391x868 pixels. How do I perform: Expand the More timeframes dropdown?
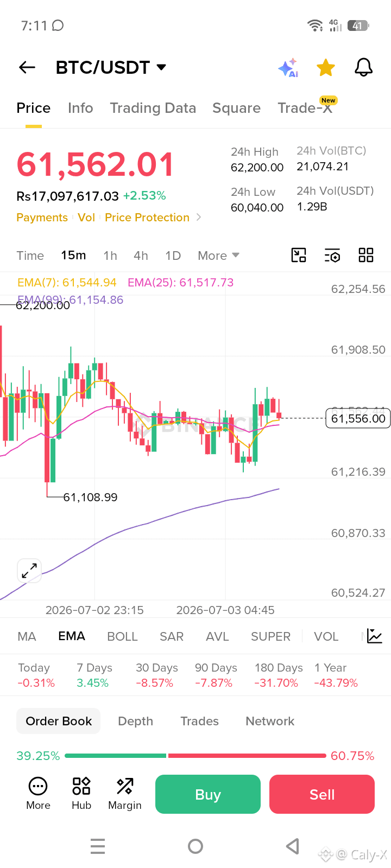tap(218, 256)
